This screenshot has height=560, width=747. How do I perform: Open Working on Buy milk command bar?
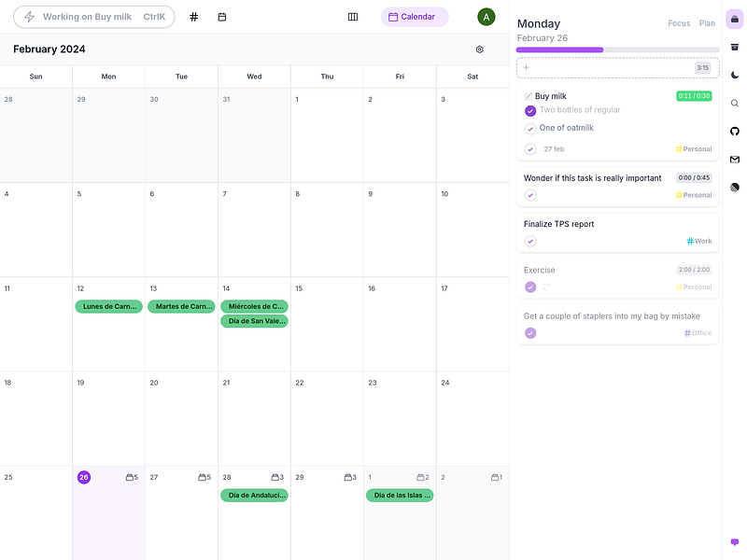tap(94, 17)
